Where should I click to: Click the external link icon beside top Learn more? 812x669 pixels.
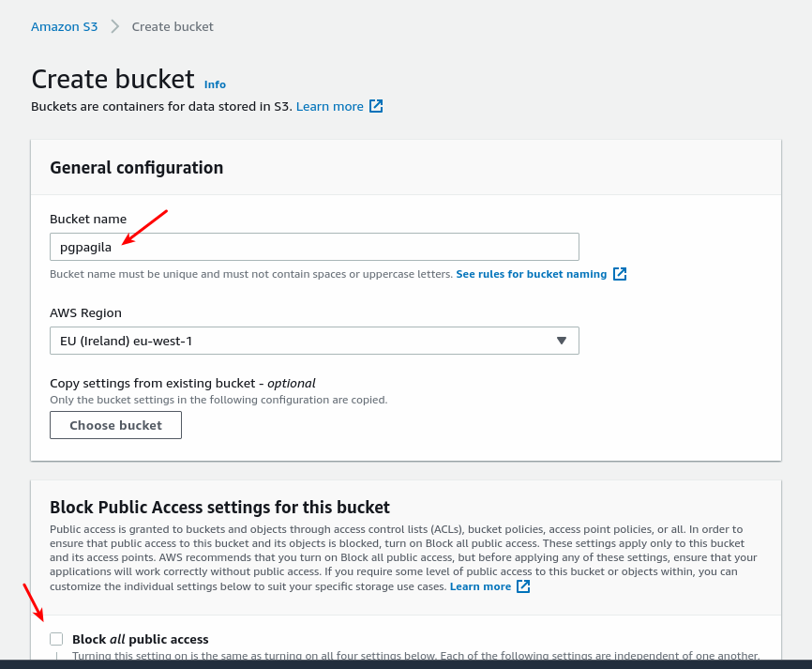[375, 106]
